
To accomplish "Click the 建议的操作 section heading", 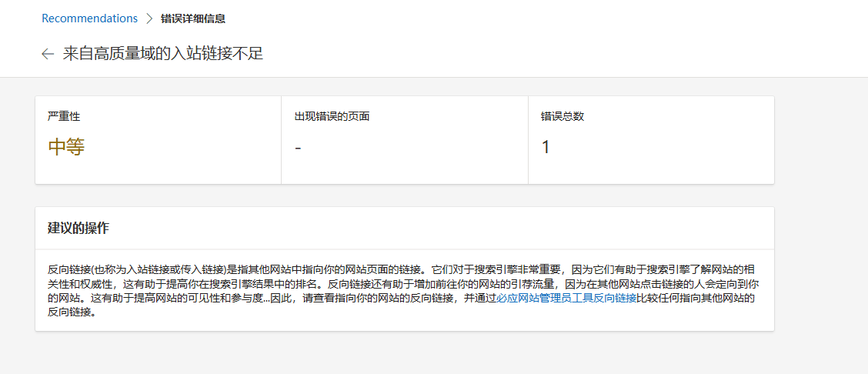I will click(x=78, y=229).
